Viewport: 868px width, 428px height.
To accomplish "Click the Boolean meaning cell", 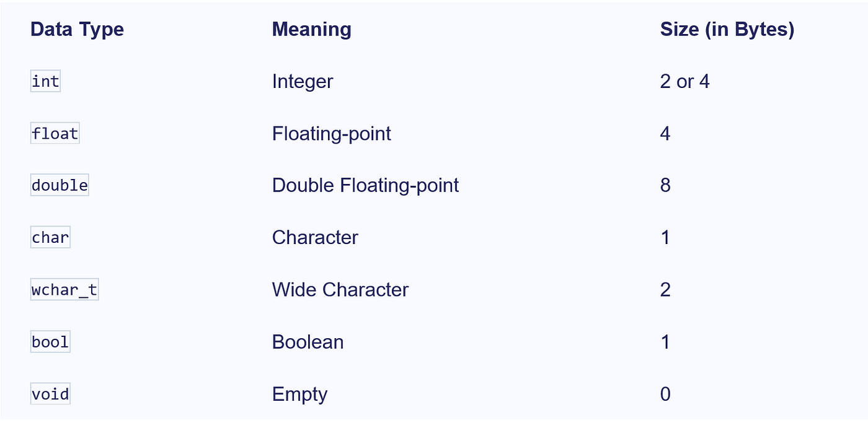I will tap(308, 342).
